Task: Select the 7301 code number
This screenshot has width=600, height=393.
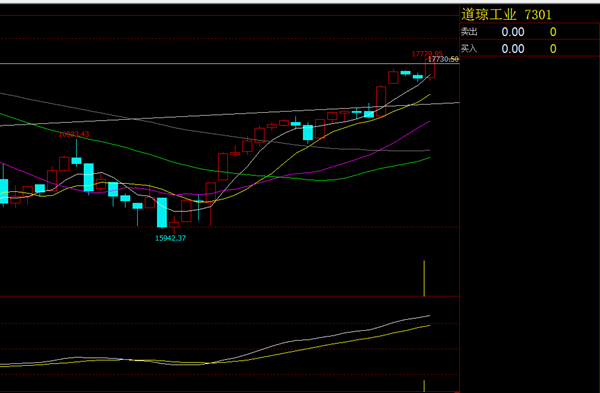Action: click(538, 15)
